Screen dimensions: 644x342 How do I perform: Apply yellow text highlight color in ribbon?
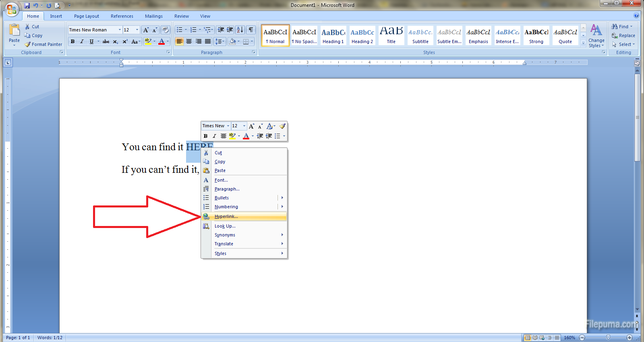click(148, 41)
